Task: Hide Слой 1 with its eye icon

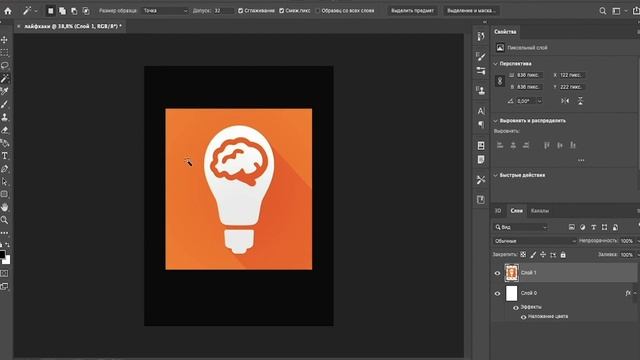Action: 497,273
